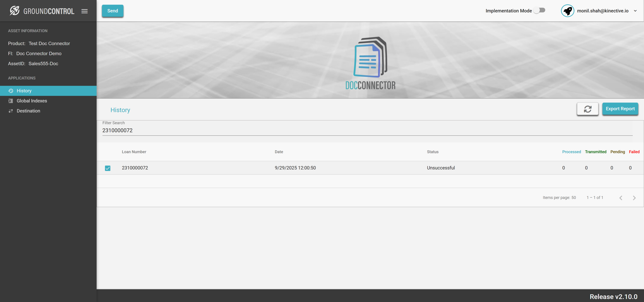The height and width of the screenshot is (302, 644).
Task: Open items per page 50 selector
Action: (574, 198)
